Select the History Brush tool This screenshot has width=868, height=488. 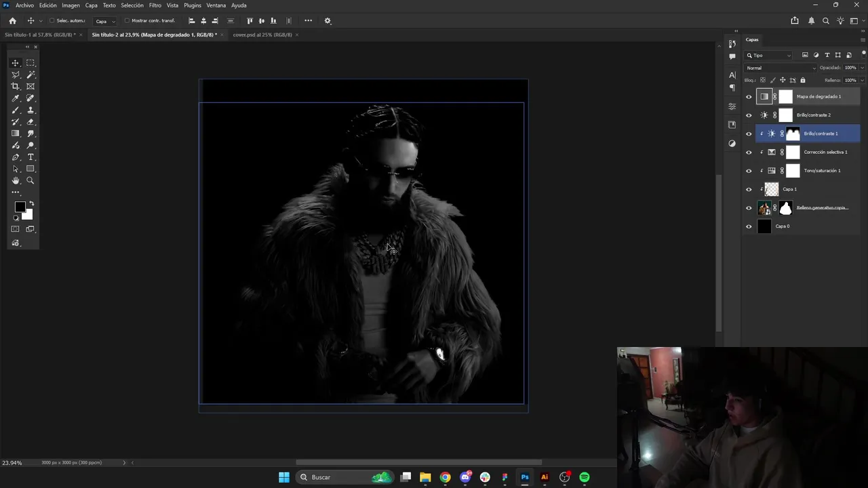(x=16, y=122)
